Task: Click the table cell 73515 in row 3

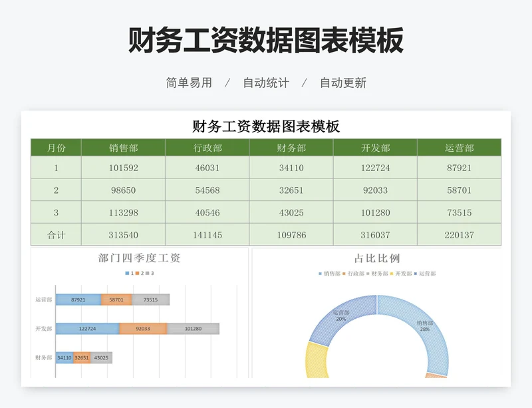Action: 459,212
